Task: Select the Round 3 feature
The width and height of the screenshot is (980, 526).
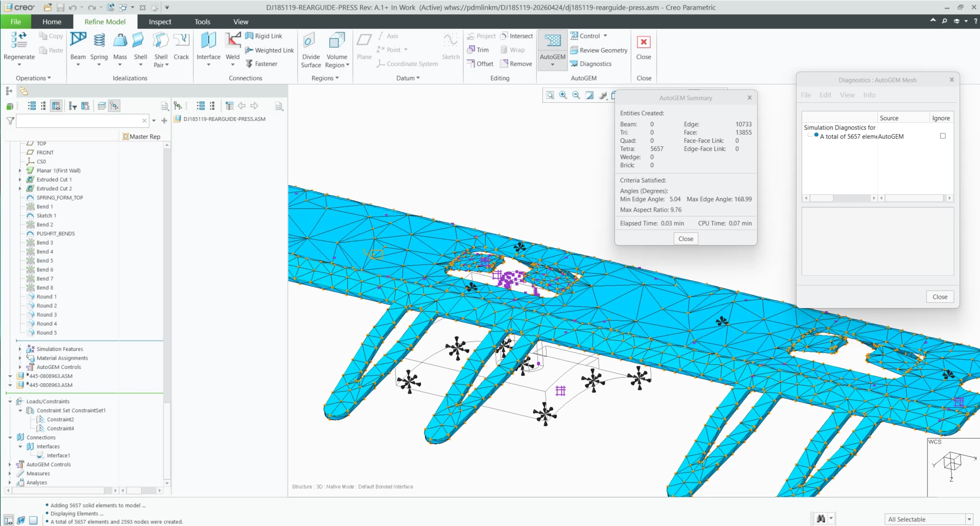Action: 47,315
